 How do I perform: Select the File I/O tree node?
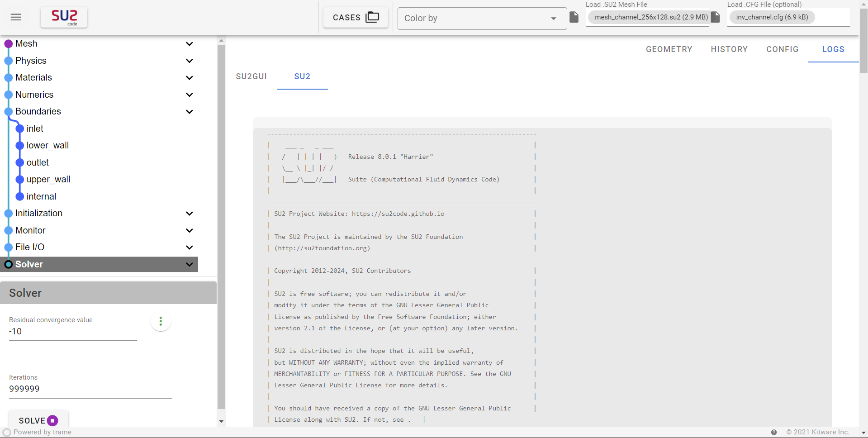30,247
